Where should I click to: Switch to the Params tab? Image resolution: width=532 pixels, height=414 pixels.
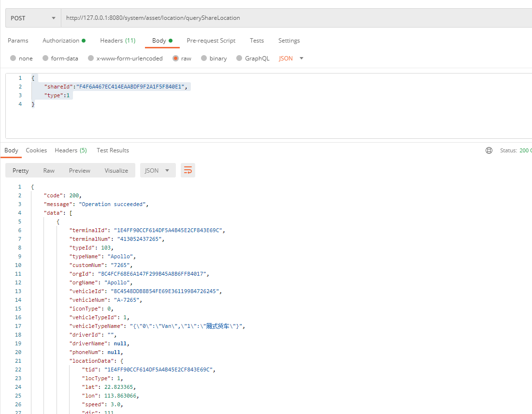click(x=18, y=41)
